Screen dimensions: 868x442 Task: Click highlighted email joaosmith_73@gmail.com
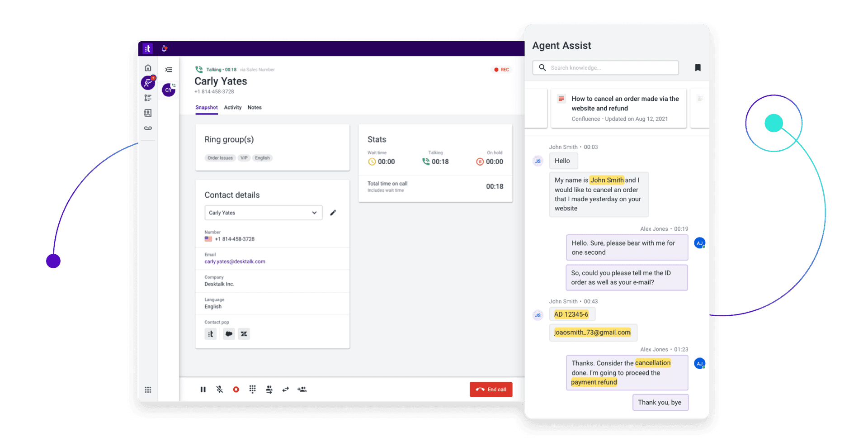(592, 333)
